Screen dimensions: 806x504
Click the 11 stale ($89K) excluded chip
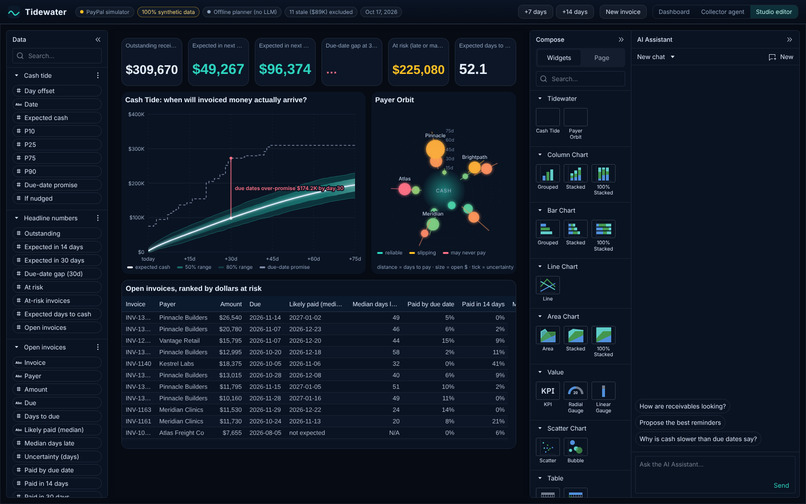(x=321, y=12)
